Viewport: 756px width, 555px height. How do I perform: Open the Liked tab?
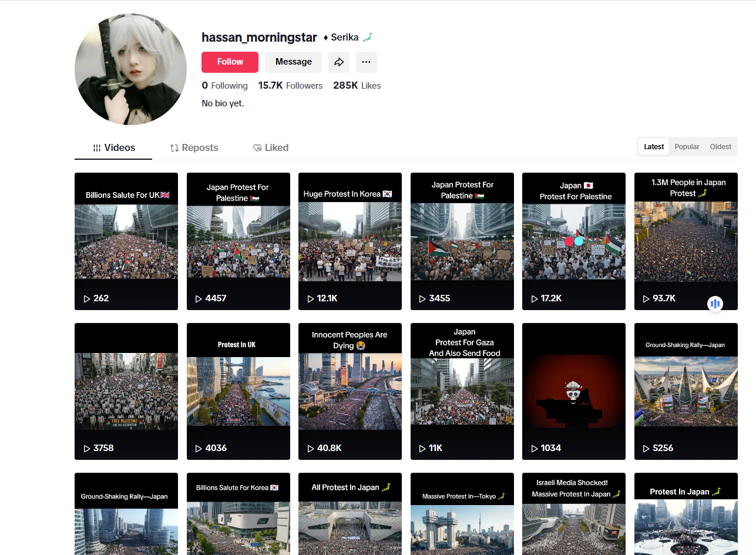coord(270,148)
